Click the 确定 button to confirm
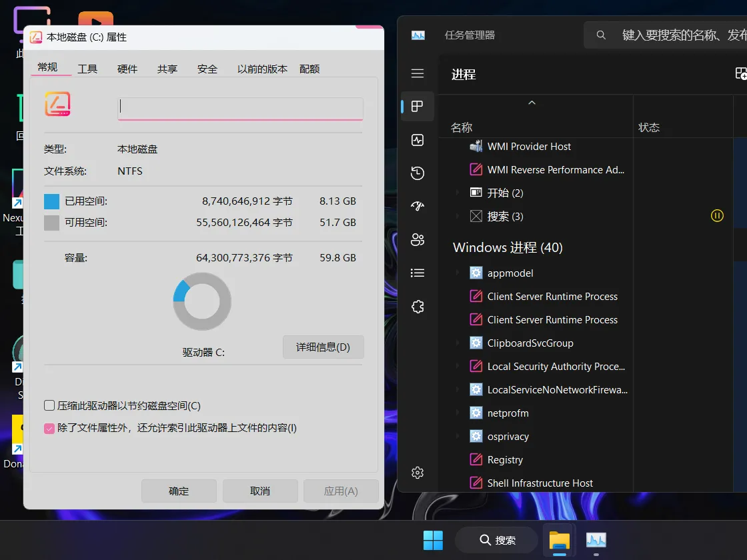Screen dimensions: 747x560 [x=178, y=491]
